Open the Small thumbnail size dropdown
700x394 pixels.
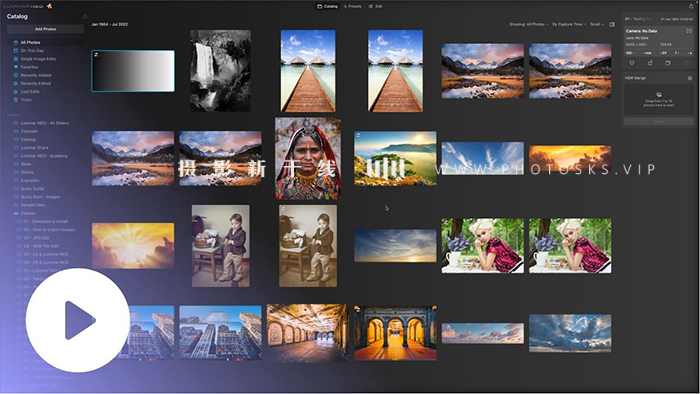[x=597, y=25]
